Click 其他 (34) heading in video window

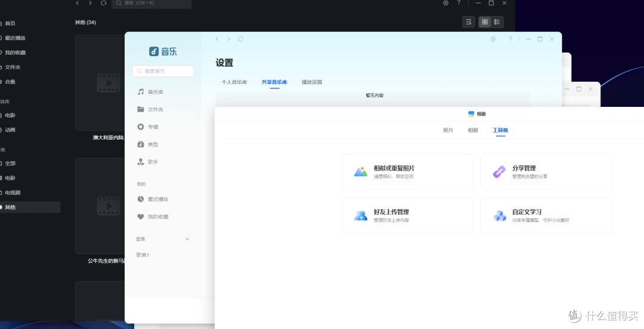(x=85, y=22)
